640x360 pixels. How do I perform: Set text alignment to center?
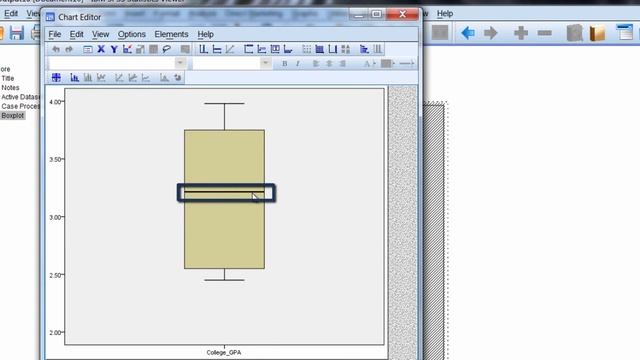[329, 63]
